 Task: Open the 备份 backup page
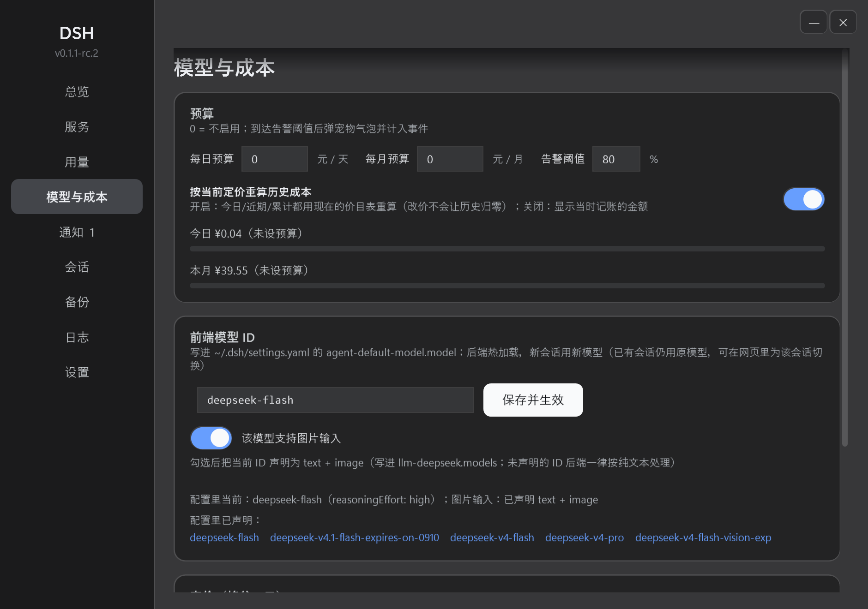click(77, 302)
